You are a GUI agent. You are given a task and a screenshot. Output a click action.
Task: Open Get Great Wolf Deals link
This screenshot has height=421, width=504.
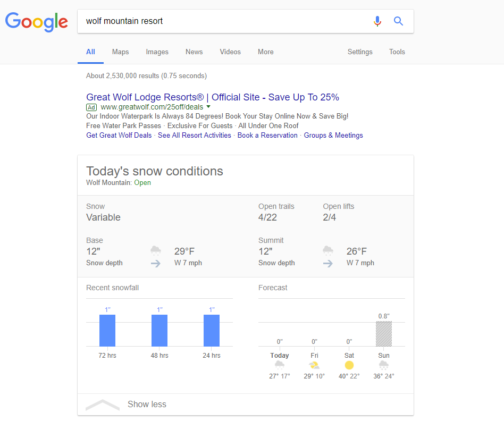119,136
